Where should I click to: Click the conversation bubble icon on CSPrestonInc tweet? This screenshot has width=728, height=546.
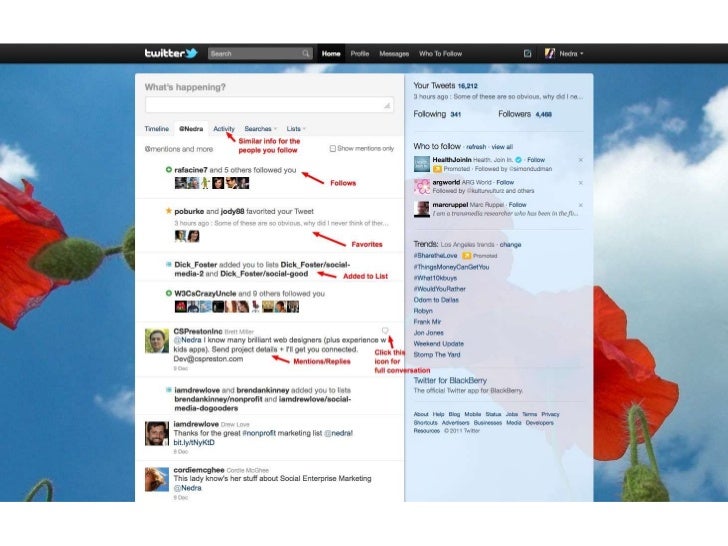(x=385, y=331)
